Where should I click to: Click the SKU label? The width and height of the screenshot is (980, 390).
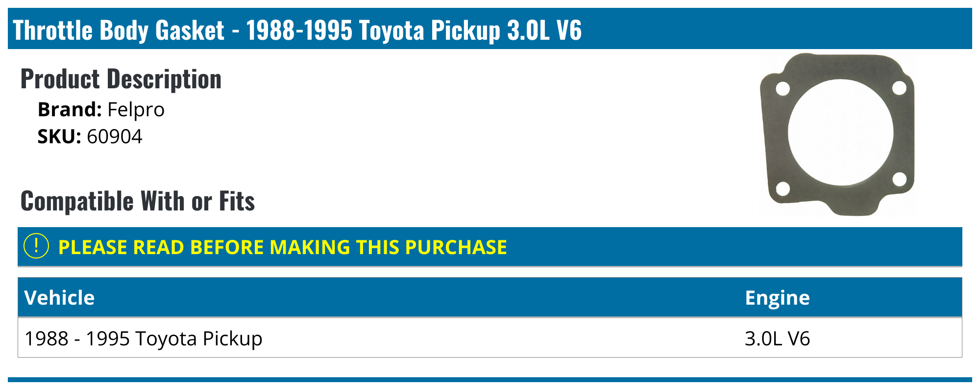pos(59,136)
